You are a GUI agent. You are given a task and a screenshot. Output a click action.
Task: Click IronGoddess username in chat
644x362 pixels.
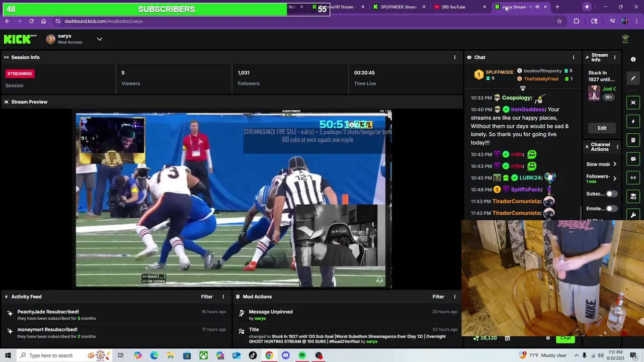click(528, 110)
